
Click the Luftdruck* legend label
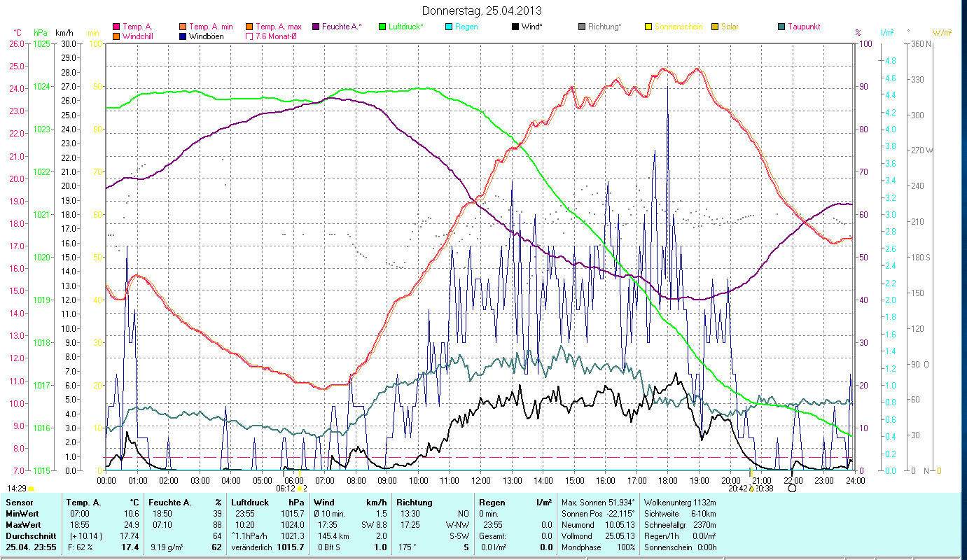click(x=406, y=27)
